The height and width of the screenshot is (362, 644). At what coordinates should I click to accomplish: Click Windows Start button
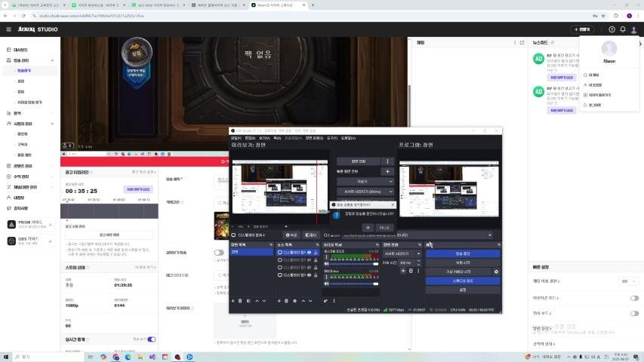(6, 357)
